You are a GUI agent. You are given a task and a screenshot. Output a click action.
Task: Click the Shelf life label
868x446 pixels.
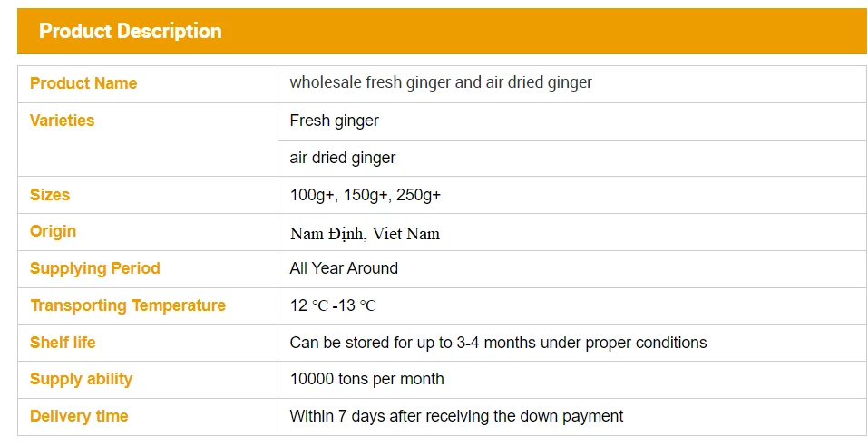[63, 343]
